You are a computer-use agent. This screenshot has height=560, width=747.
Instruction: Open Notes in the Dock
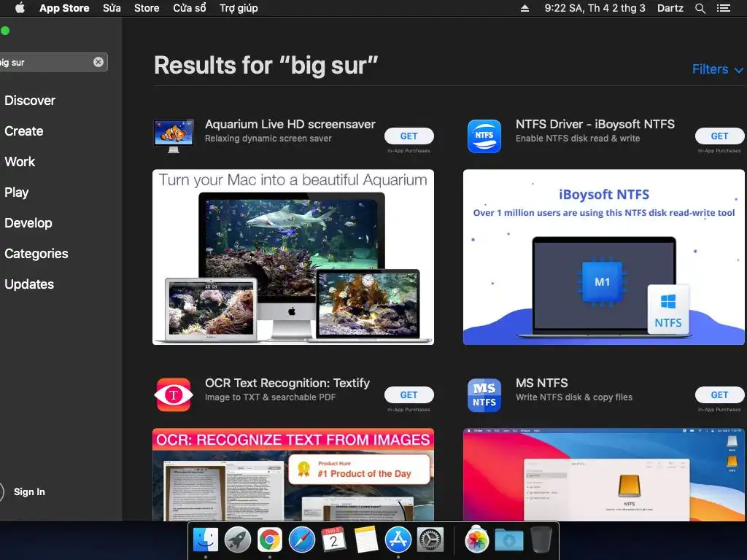pos(366,540)
